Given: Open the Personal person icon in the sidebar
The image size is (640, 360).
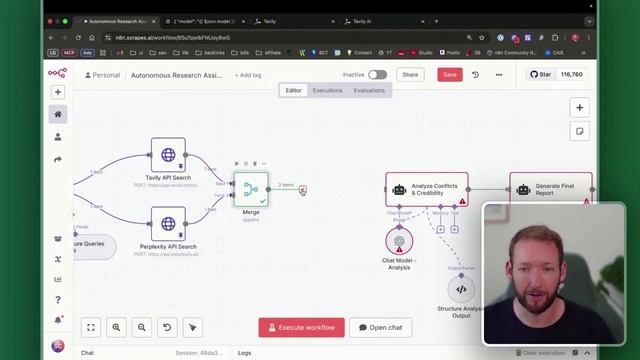Looking at the screenshot, I should point(58,137).
